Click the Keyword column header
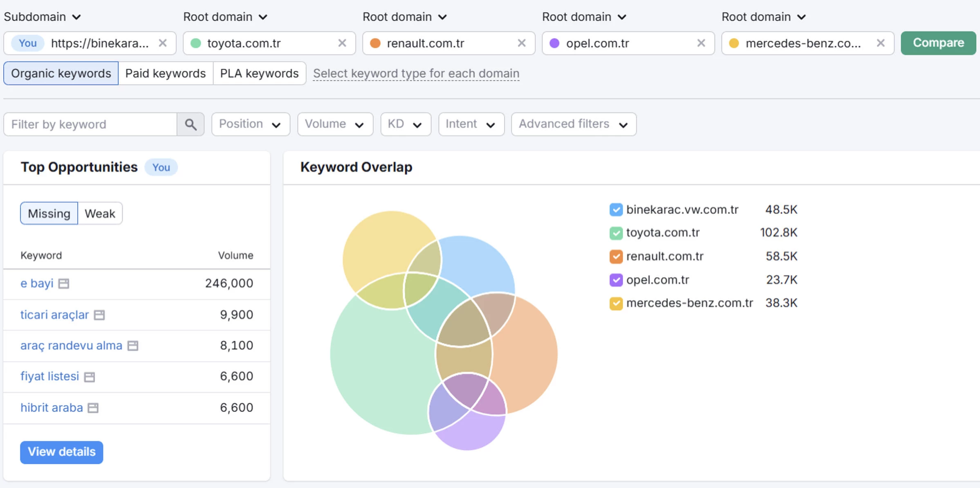This screenshot has width=980, height=488. point(41,255)
